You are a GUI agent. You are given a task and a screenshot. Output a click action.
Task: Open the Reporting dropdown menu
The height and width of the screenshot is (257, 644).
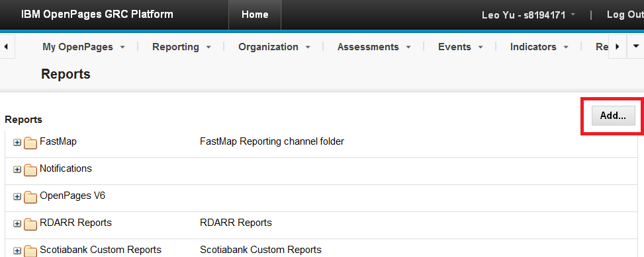[181, 47]
